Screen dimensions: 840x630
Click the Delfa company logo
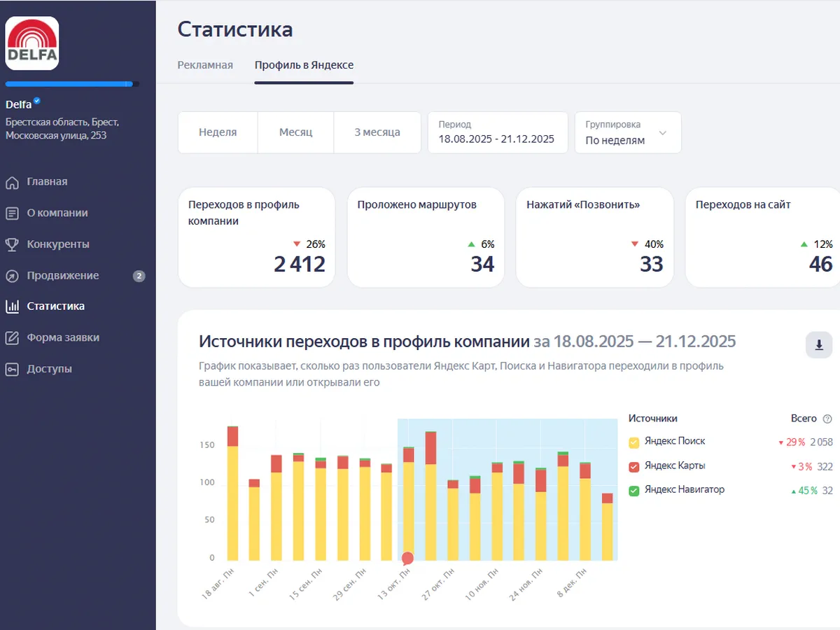click(x=32, y=43)
